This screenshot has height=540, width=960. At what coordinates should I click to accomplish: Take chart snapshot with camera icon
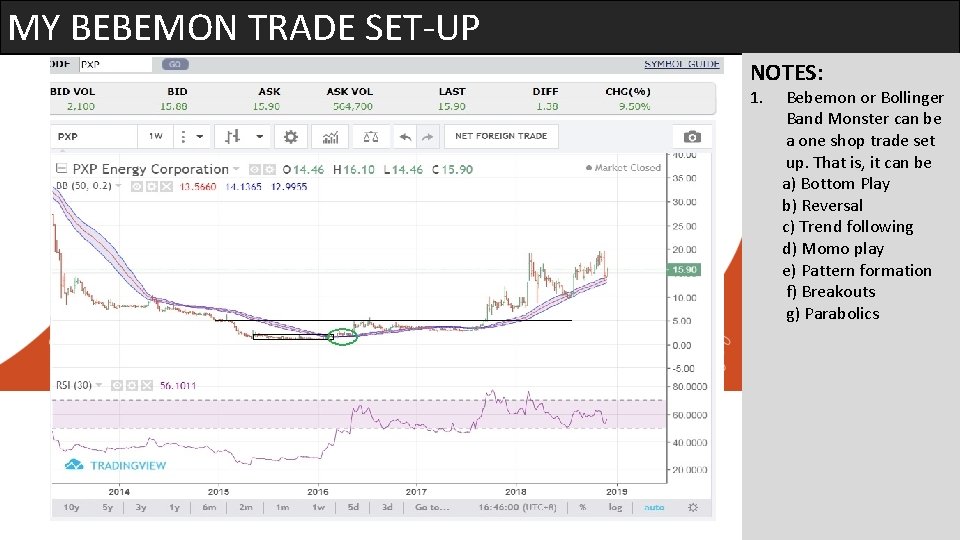click(x=692, y=137)
